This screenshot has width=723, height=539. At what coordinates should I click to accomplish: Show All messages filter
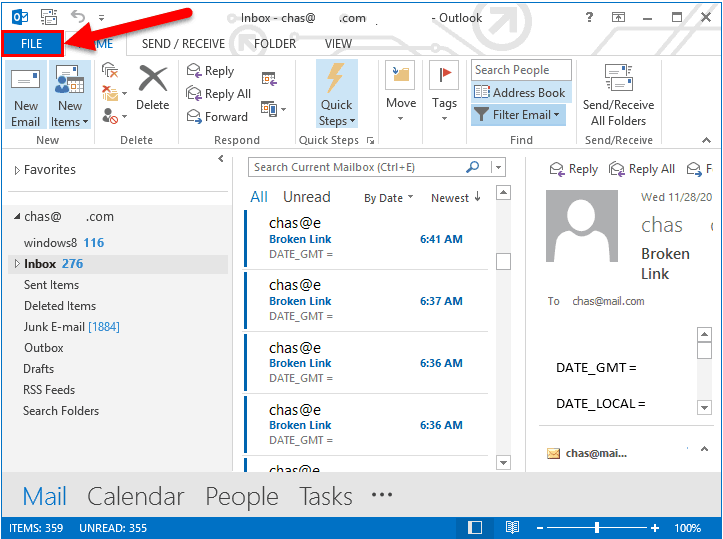click(x=259, y=197)
